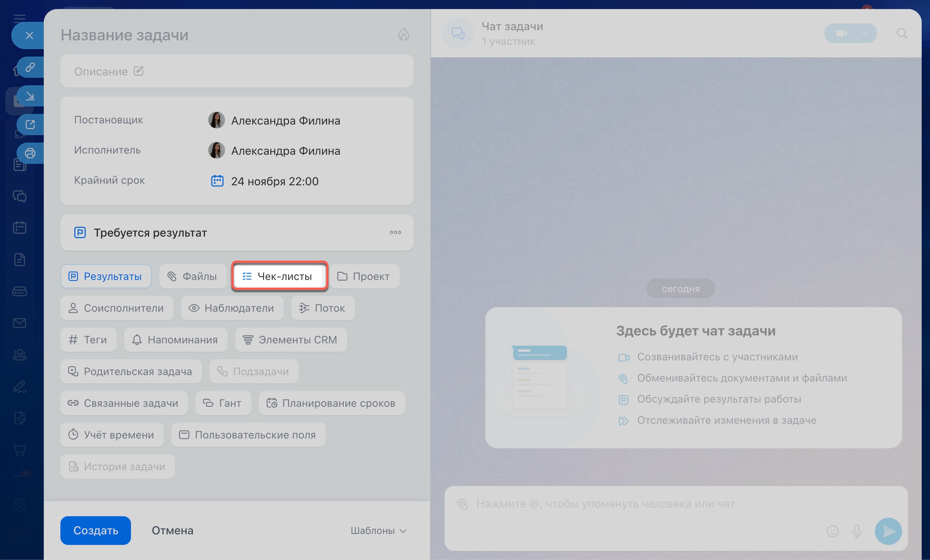This screenshot has width=930, height=560.
Task: Click the print icon button
Action: coord(30,153)
